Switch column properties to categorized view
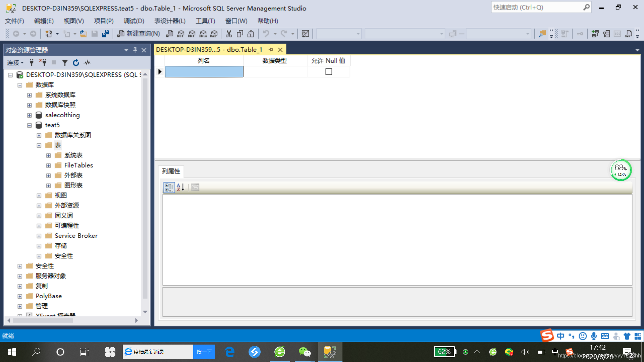 169,187
